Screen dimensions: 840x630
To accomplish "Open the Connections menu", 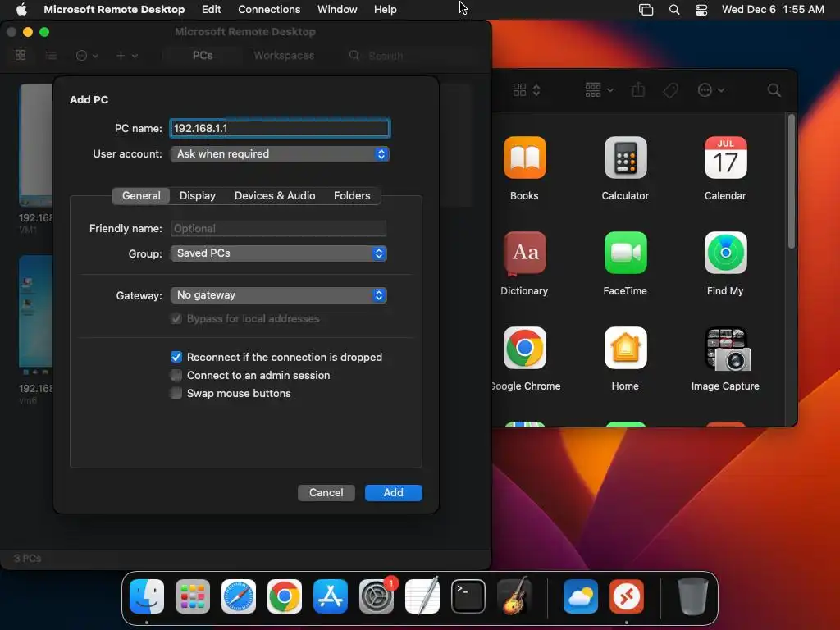I will point(269,10).
